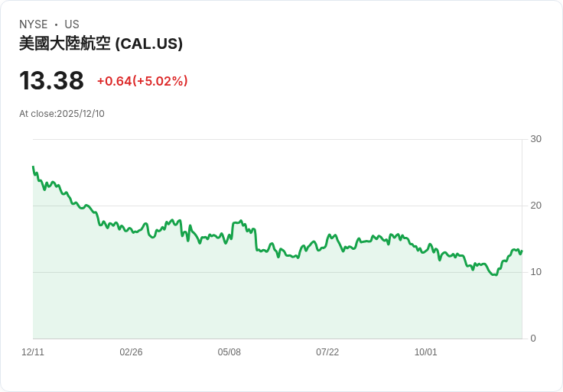Click the NYSE exchange label

tap(33, 24)
